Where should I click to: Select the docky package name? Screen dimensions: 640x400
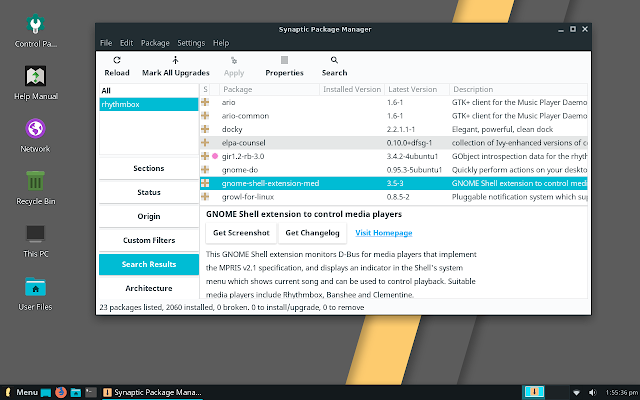(x=232, y=129)
